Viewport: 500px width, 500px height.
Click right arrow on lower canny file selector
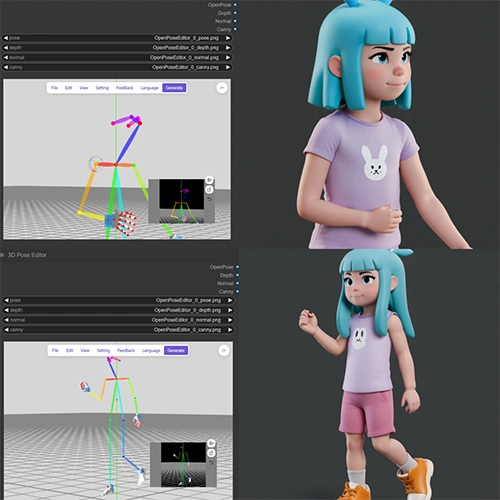tap(230, 330)
